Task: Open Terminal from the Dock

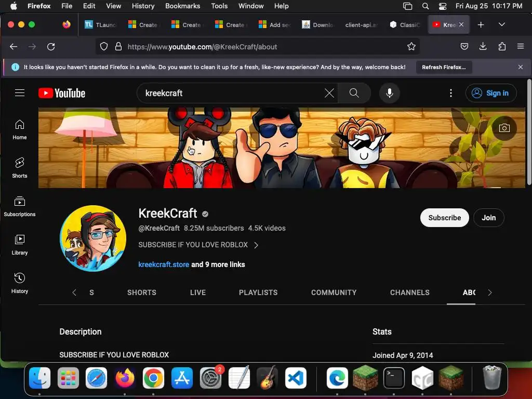Action: coord(394,378)
